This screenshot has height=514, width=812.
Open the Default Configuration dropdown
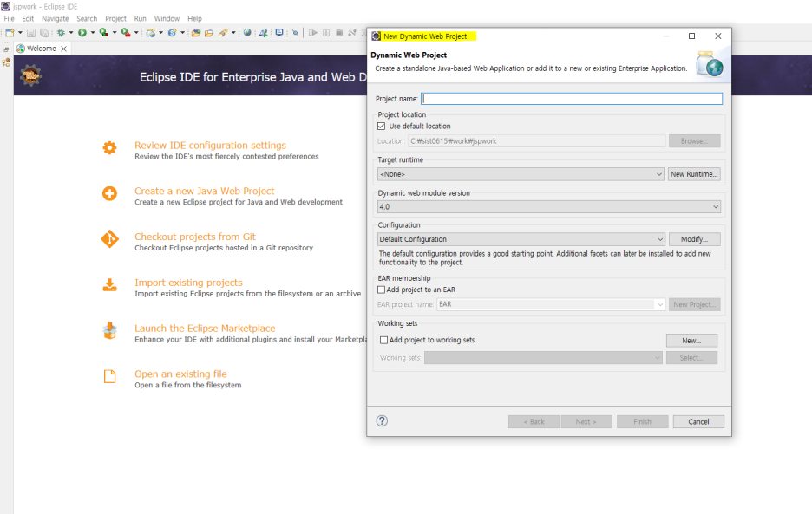click(521, 239)
